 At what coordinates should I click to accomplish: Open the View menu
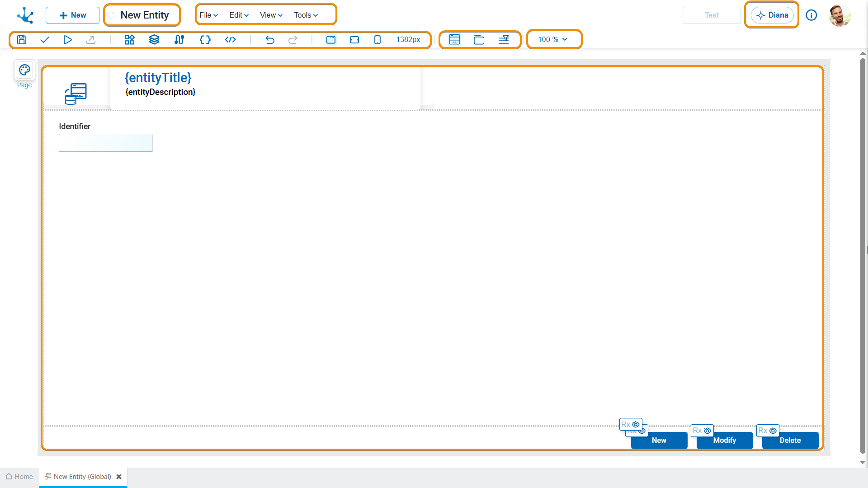(x=271, y=15)
